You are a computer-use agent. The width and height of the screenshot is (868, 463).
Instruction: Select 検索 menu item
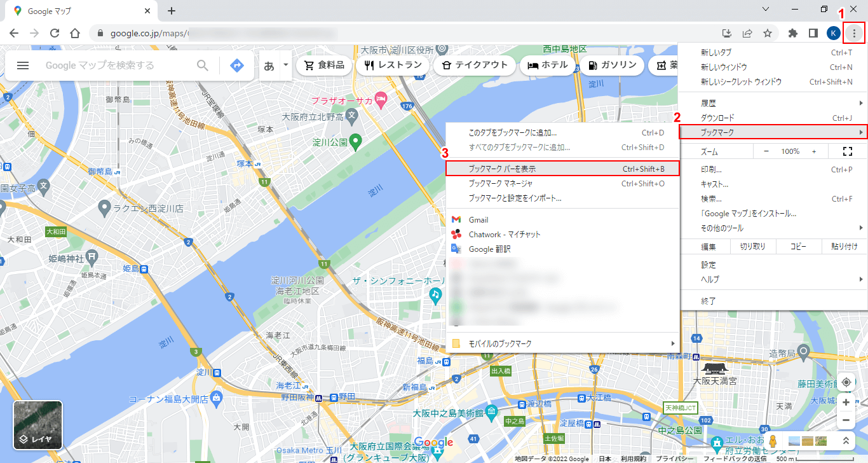coord(773,198)
